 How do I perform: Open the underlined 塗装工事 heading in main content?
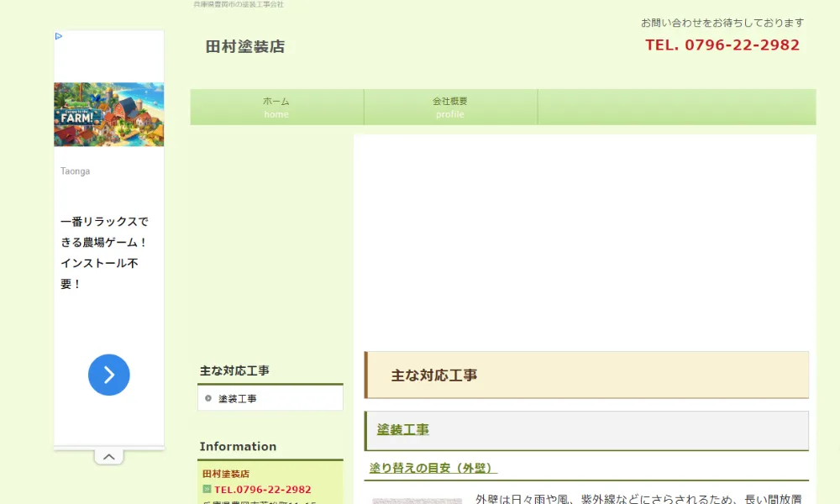(x=402, y=429)
